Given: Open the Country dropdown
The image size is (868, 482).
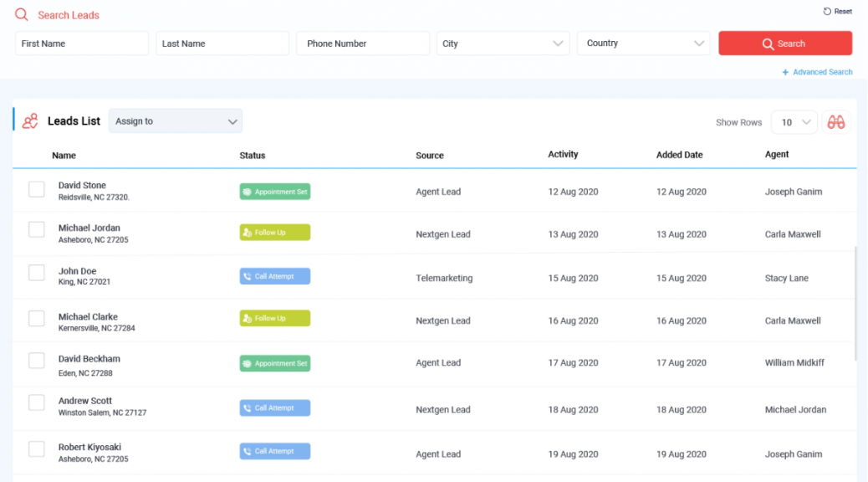Looking at the screenshot, I should point(643,44).
